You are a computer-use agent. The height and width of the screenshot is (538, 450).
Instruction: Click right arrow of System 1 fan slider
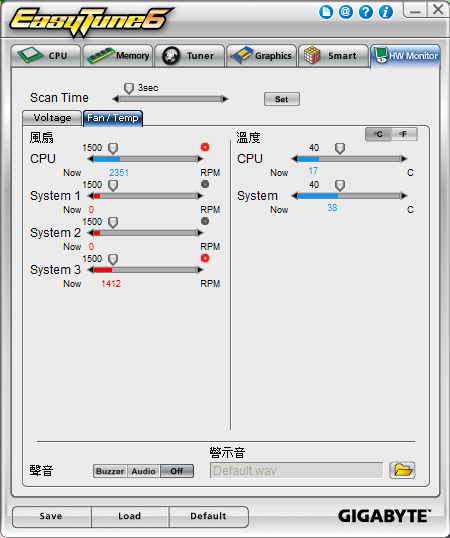(x=200, y=196)
